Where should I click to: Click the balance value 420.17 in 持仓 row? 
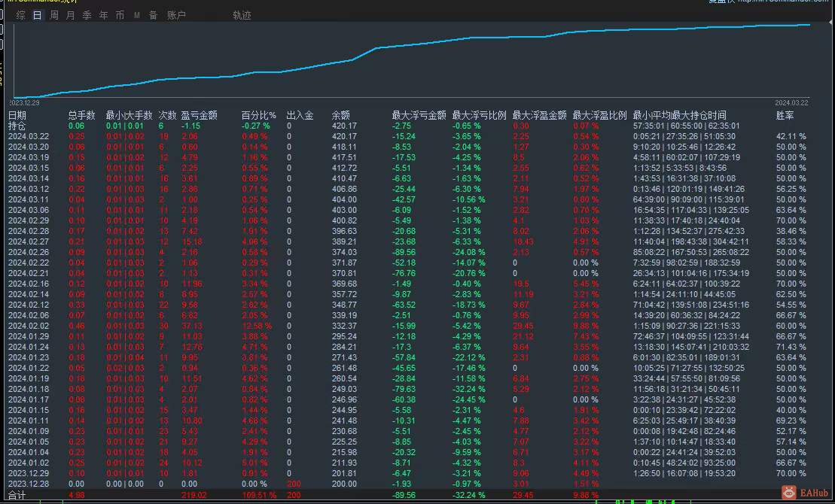click(344, 126)
